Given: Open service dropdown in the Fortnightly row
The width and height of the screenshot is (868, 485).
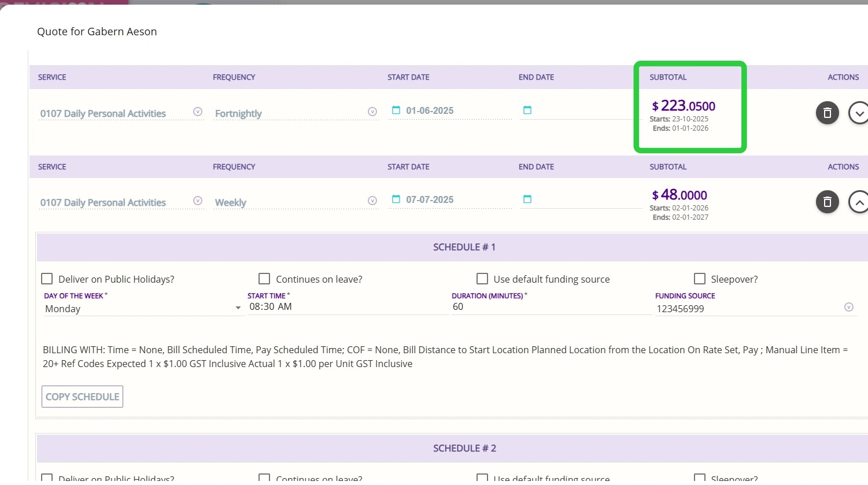Looking at the screenshot, I should click(x=198, y=112).
